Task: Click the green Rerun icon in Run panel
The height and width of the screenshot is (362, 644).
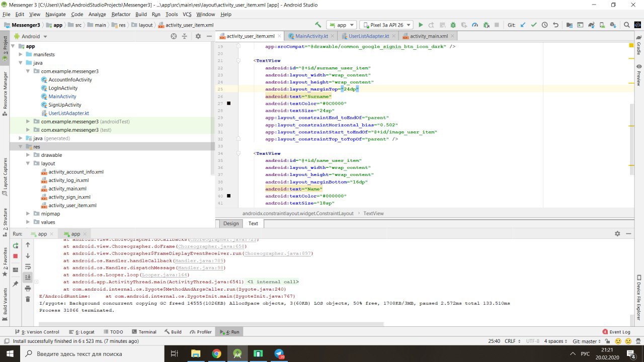Action: pyautogui.click(x=16, y=245)
